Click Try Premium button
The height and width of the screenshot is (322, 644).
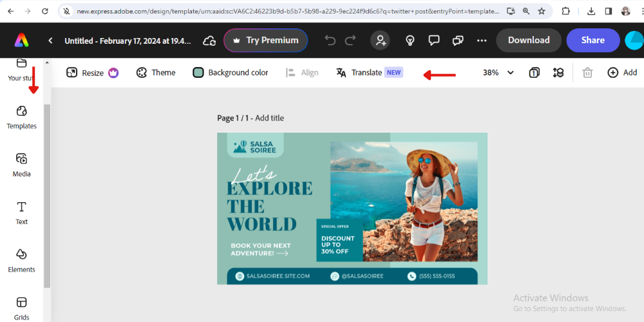coord(266,40)
